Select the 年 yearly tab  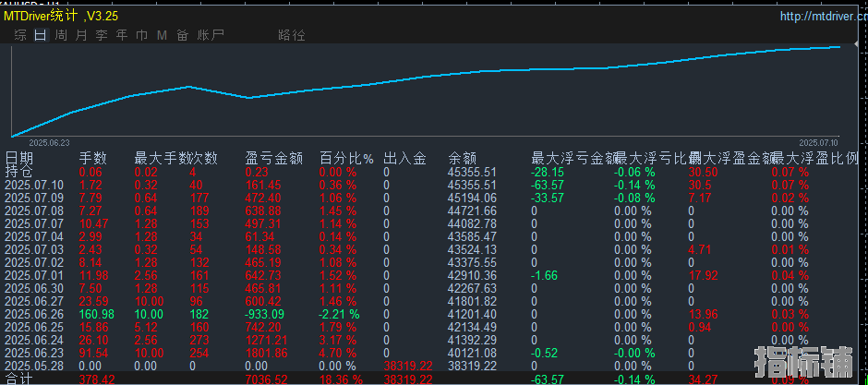point(122,35)
